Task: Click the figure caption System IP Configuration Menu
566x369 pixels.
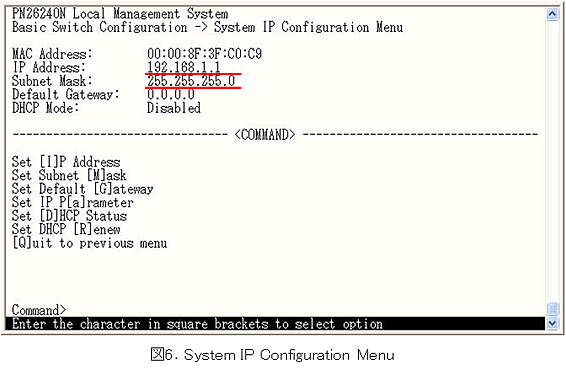Action: coord(273,355)
